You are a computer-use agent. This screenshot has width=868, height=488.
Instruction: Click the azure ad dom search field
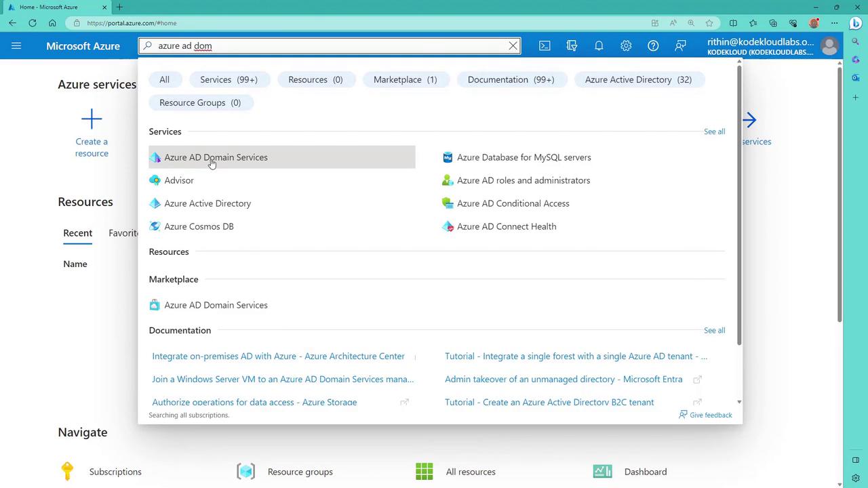(325, 45)
